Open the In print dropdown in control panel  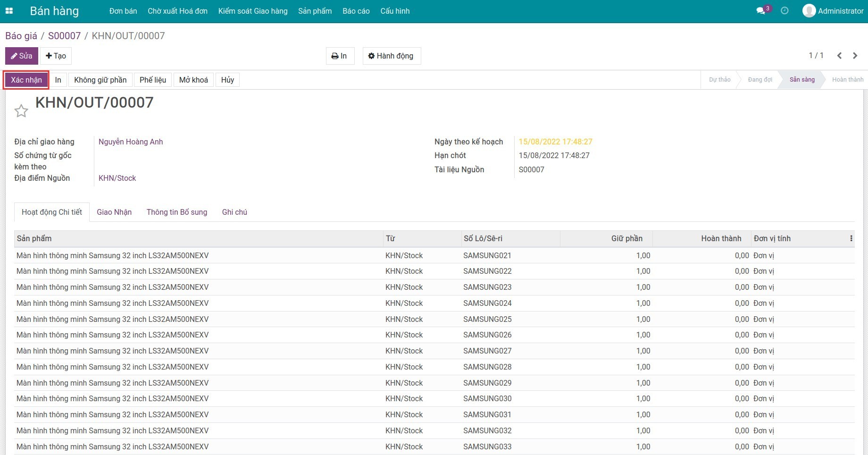pyautogui.click(x=340, y=56)
